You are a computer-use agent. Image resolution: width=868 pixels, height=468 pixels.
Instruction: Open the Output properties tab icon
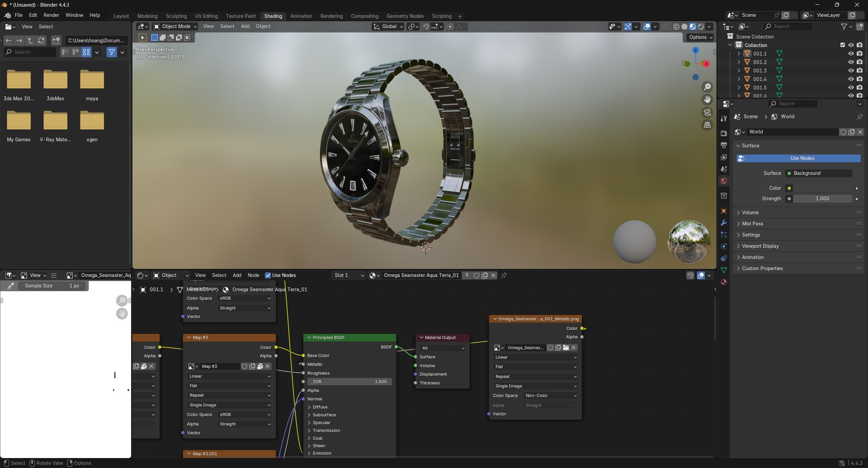click(x=724, y=145)
